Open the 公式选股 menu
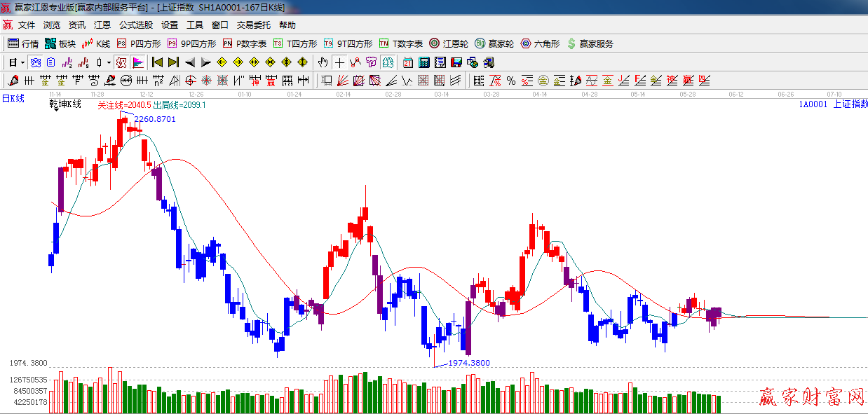 (135, 25)
